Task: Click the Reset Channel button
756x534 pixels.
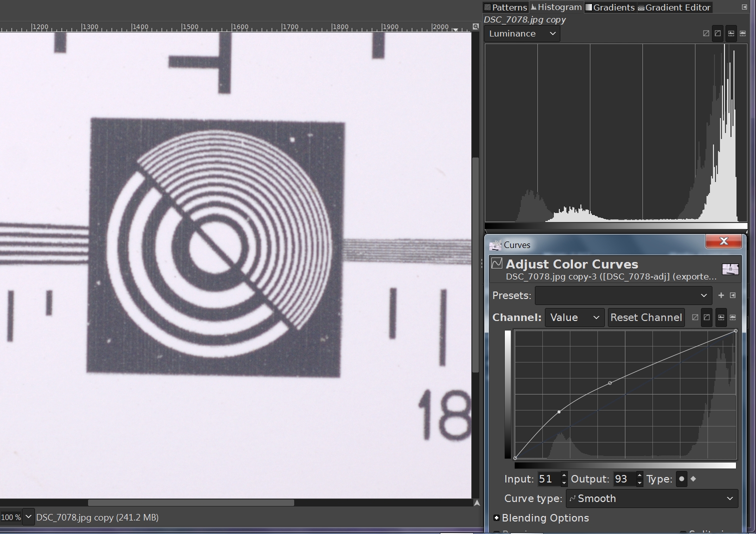Action: coord(646,317)
